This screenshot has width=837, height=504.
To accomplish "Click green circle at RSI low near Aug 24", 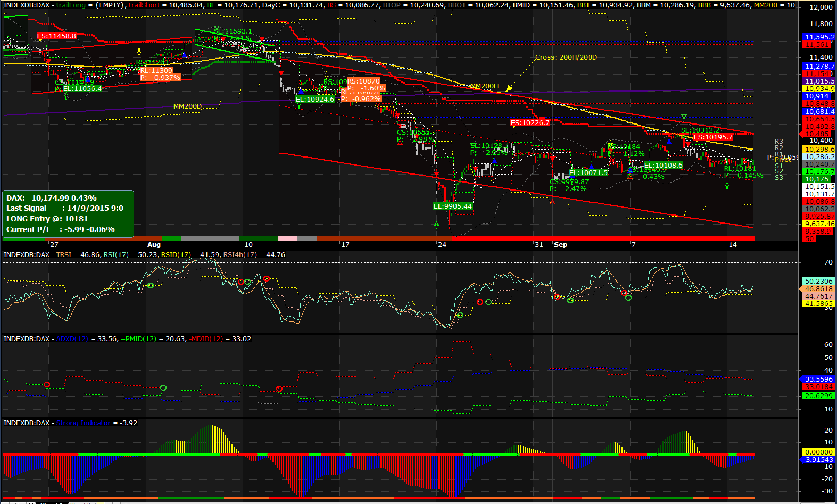I will click(460, 316).
